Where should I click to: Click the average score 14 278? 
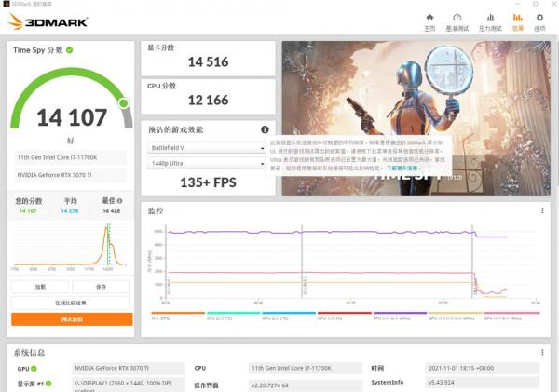(70, 211)
